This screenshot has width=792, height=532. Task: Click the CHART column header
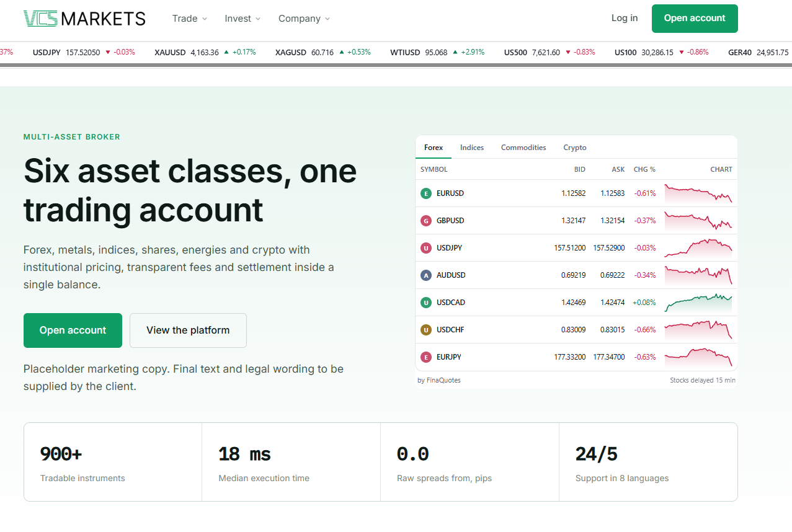[x=721, y=169]
